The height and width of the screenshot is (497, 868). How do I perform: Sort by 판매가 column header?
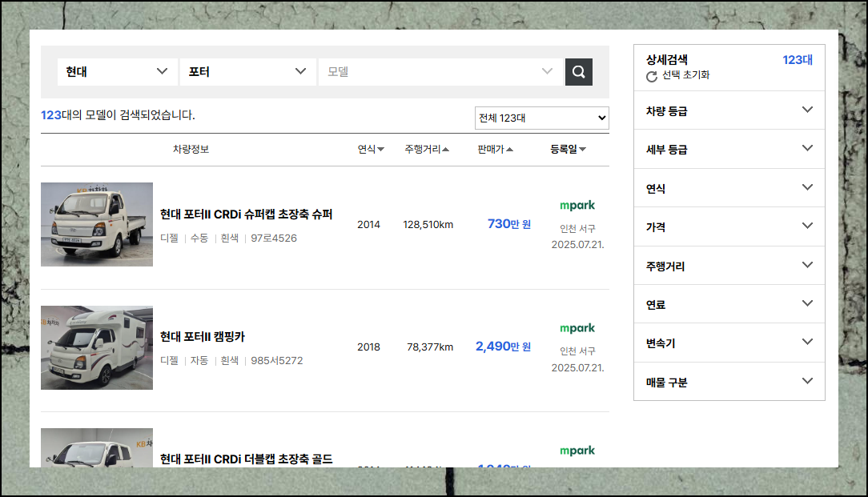click(x=496, y=149)
